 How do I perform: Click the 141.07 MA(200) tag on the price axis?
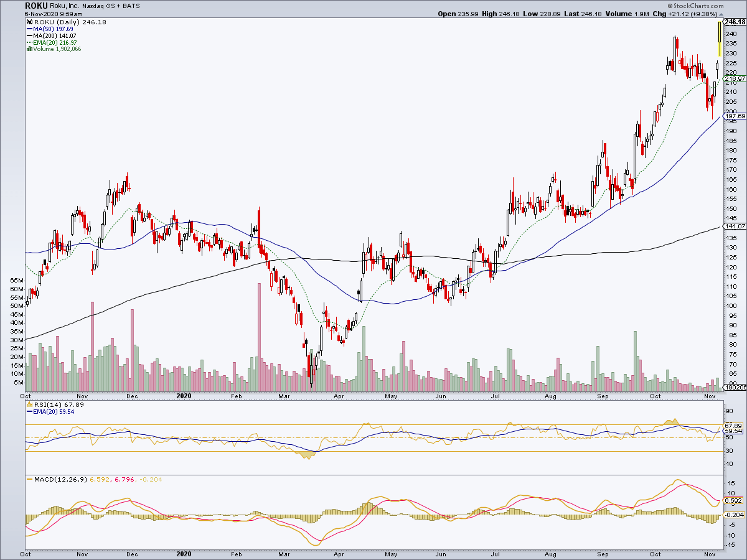735,226
